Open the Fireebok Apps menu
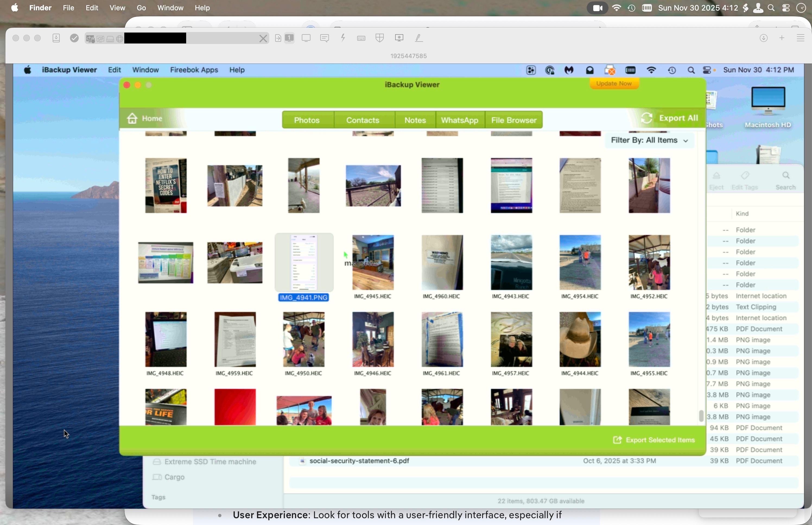Image resolution: width=812 pixels, height=525 pixels. (x=194, y=70)
